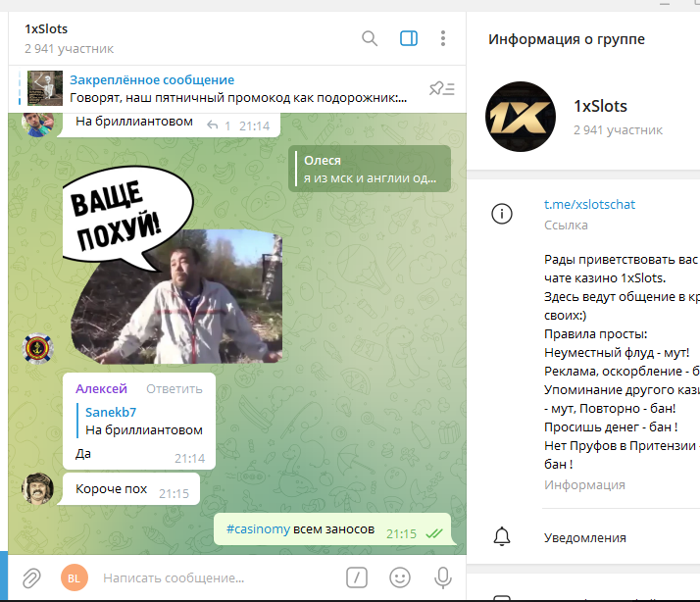Click the message input field
700x602 pixels.
coord(219,577)
